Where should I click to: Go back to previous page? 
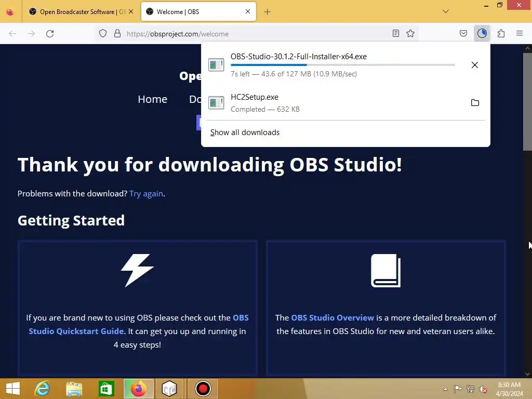(12, 34)
